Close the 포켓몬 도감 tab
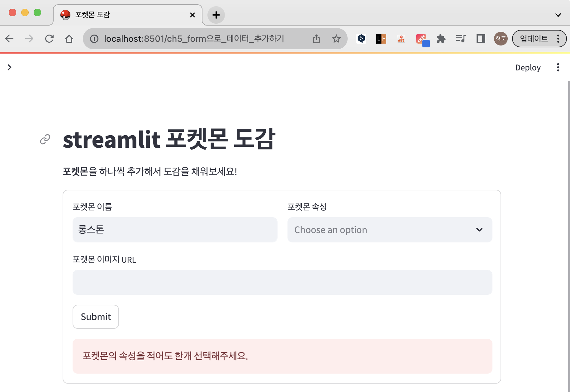The image size is (570, 392). (x=192, y=15)
